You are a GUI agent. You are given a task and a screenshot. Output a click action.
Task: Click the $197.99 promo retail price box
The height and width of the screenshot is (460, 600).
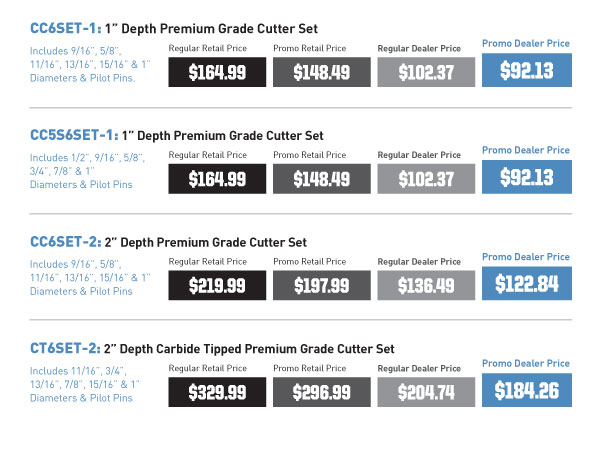click(x=322, y=285)
